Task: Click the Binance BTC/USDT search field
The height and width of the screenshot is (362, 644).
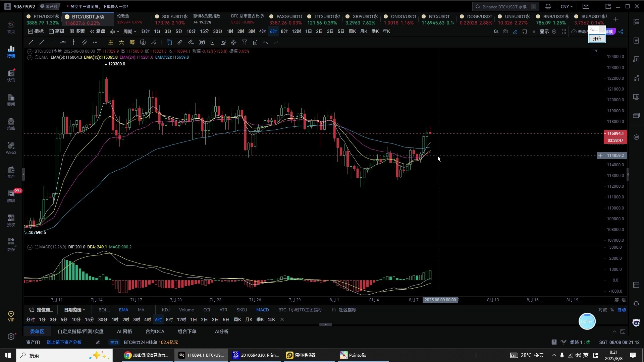Action: [504, 6]
